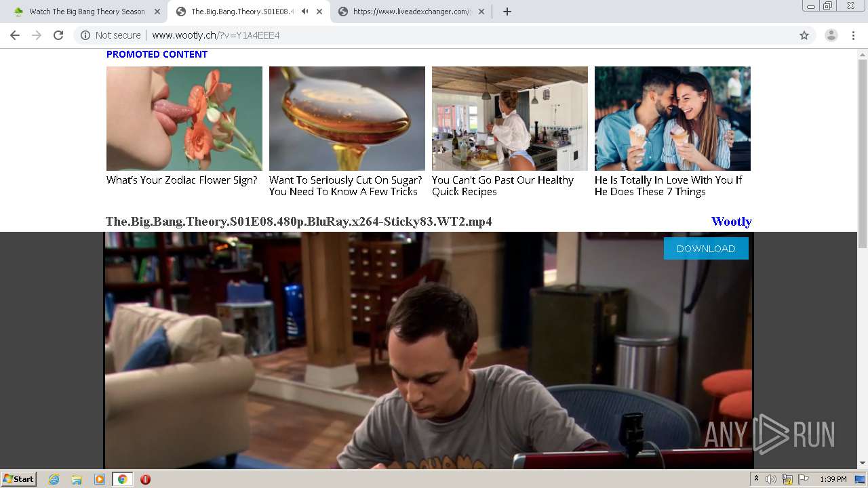Switch to Watch The Big Bang Theory Season tab
This screenshot has height=488, width=868.
click(87, 12)
